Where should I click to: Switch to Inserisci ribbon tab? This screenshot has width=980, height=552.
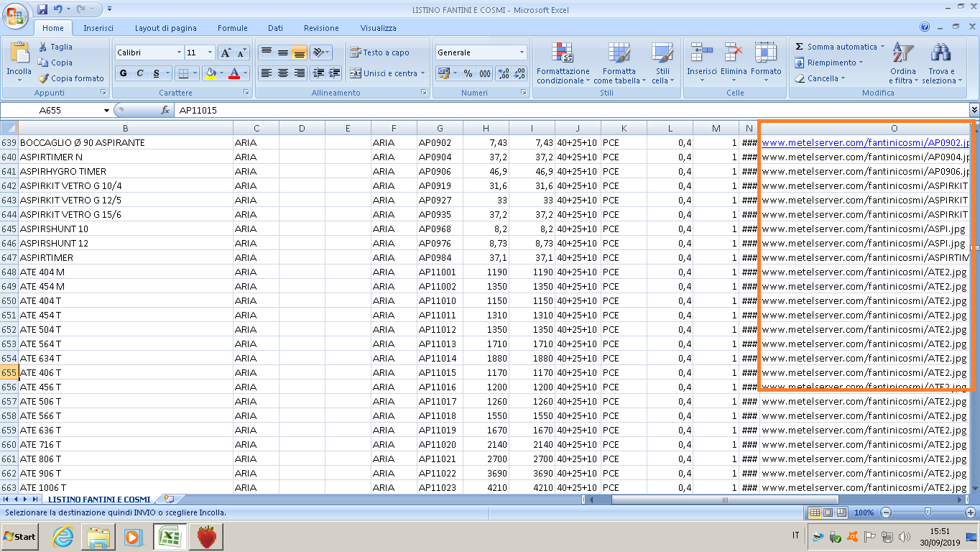pos(98,28)
